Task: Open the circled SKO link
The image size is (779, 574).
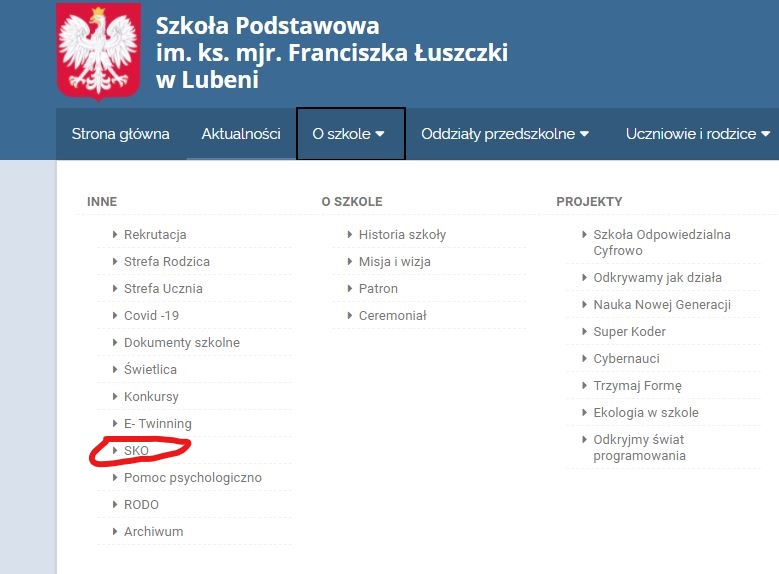Action: tap(137, 451)
